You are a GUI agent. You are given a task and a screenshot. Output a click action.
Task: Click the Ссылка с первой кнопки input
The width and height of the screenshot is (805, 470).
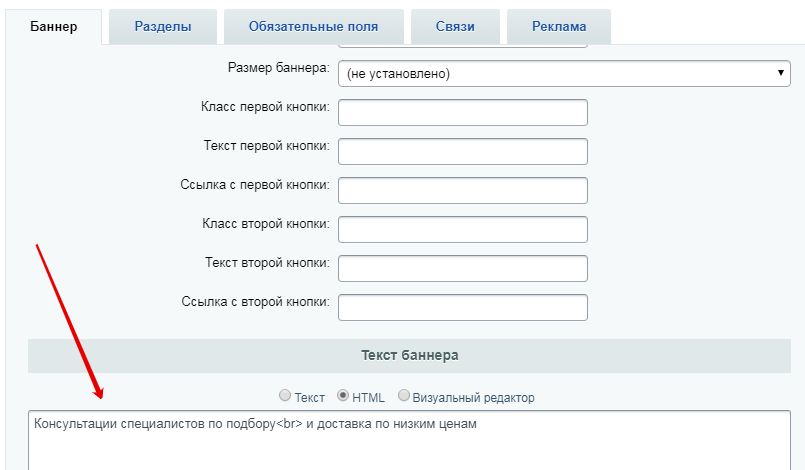click(463, 191)
